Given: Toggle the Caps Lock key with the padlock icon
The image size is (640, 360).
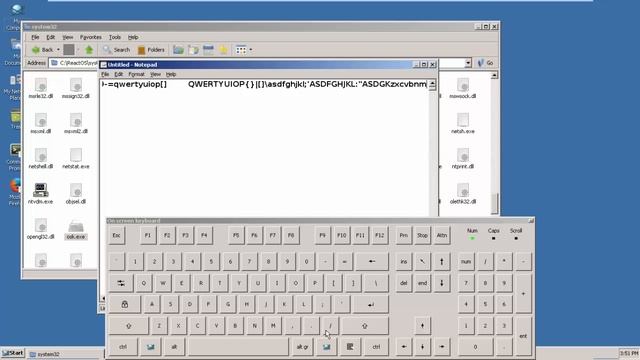Looking at the screenshot, I should click(x=124, y=304).
